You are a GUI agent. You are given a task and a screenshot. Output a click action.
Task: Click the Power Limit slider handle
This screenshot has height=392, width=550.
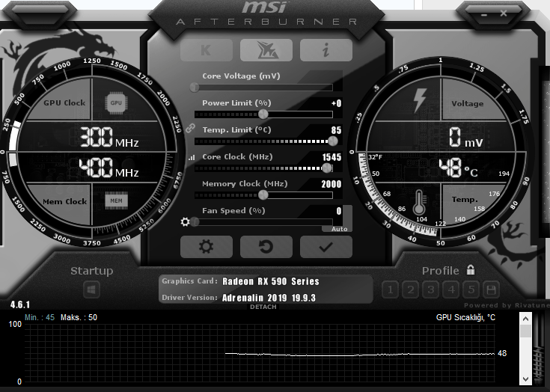pos(263,114)
